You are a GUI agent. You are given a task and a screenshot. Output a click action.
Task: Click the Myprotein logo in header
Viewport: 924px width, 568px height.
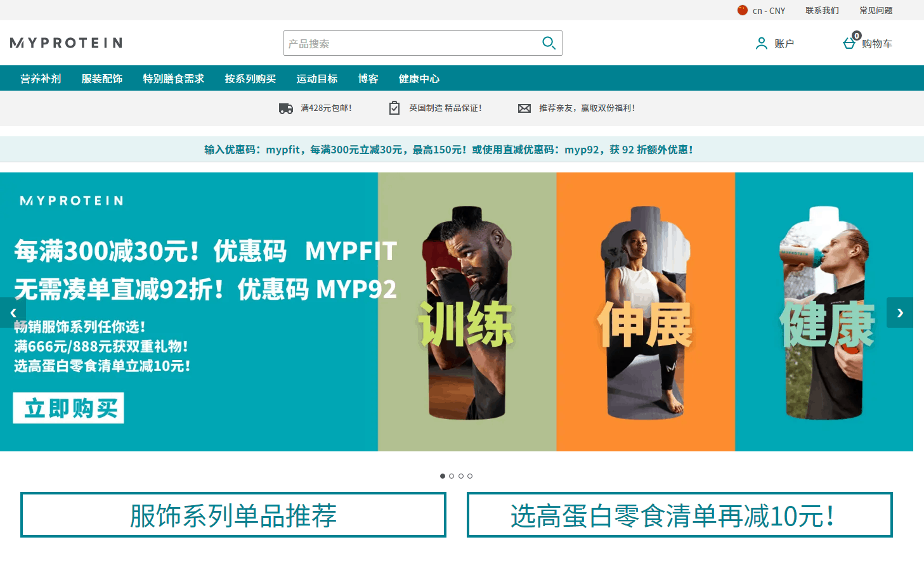point(66,43)
